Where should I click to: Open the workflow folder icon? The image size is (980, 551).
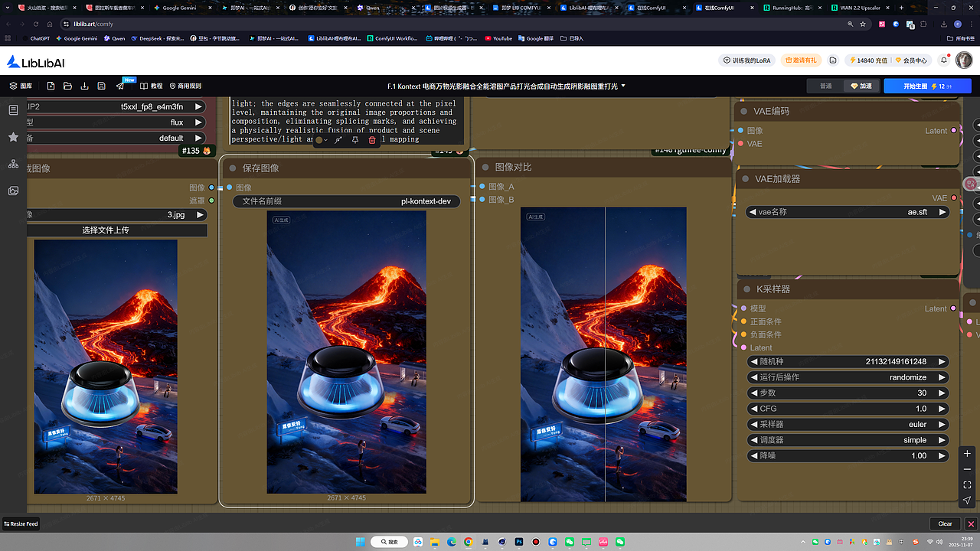click(x=68, y=86)
